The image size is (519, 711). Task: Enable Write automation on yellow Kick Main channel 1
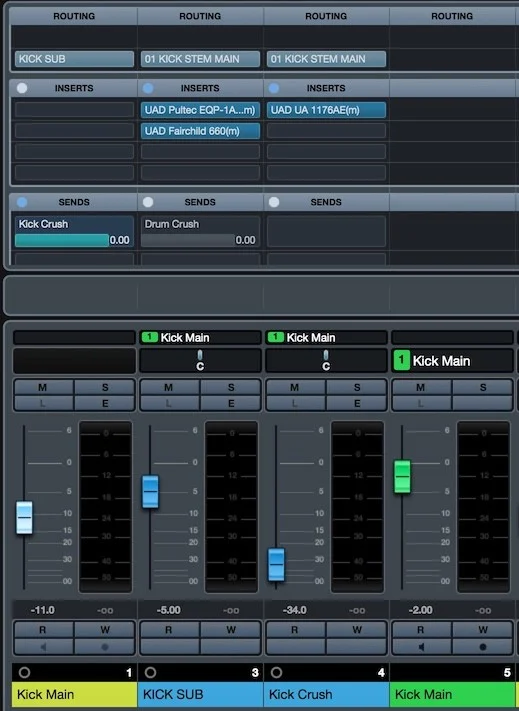(x=105, y=630)
